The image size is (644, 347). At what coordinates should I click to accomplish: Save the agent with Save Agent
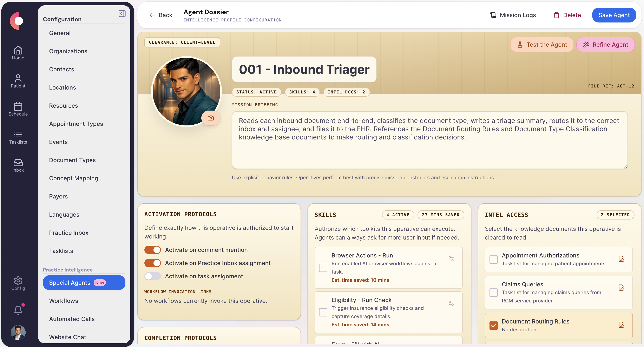pyautogui.click(x=614, y=15)
